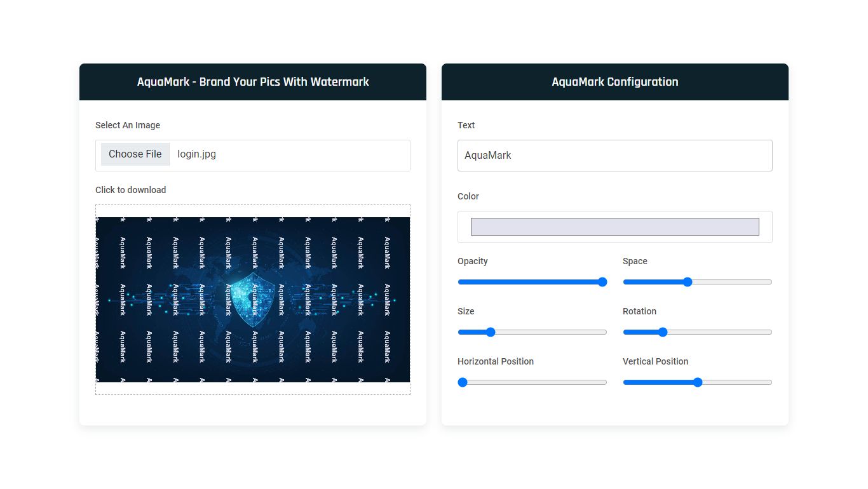
Task: Click the "Space" label
Action: 635,261
